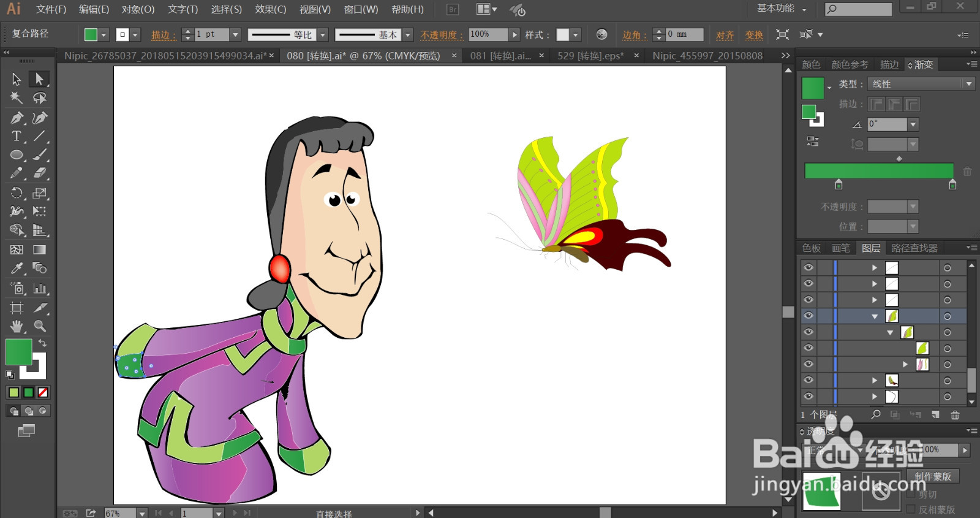Click the 描边 link in control bar
This screenshot has width=980, height=518.
click(x=163, y=35)
